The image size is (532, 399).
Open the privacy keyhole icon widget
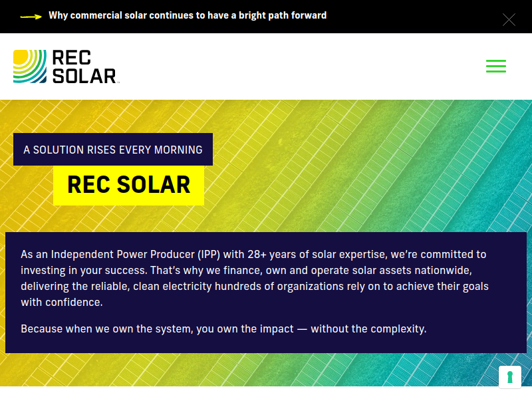[x=510, y=377]
